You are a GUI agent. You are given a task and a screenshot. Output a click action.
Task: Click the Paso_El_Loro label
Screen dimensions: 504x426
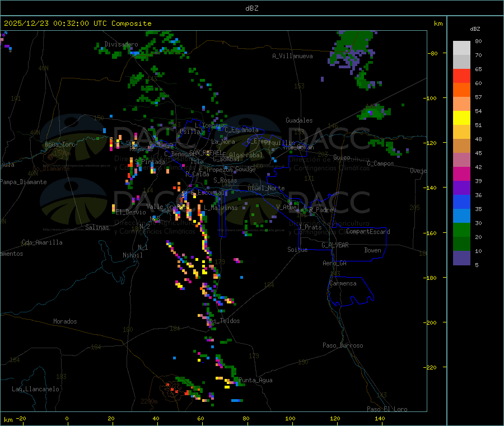pos(387,409)
